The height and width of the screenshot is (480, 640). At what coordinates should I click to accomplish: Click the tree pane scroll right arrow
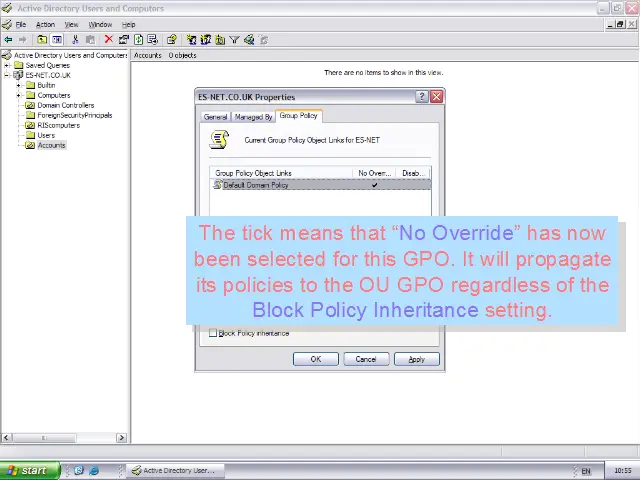(x=121, y=438)
